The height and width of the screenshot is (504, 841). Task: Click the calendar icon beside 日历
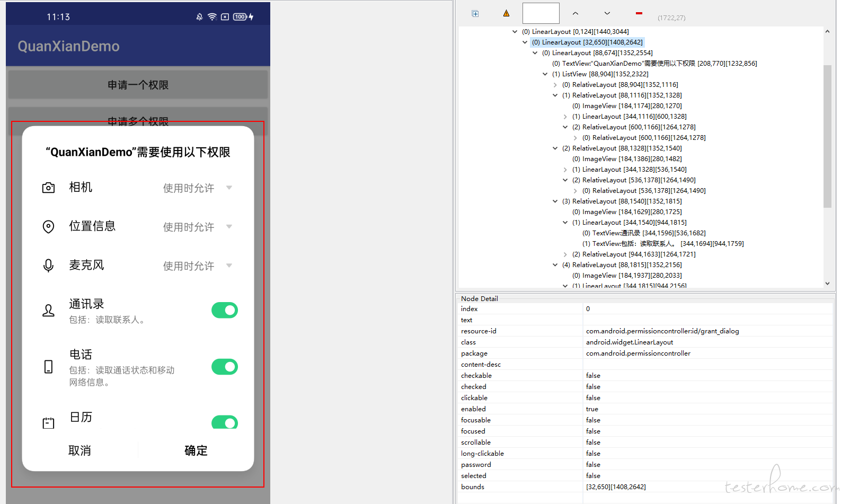click(48, 422)
